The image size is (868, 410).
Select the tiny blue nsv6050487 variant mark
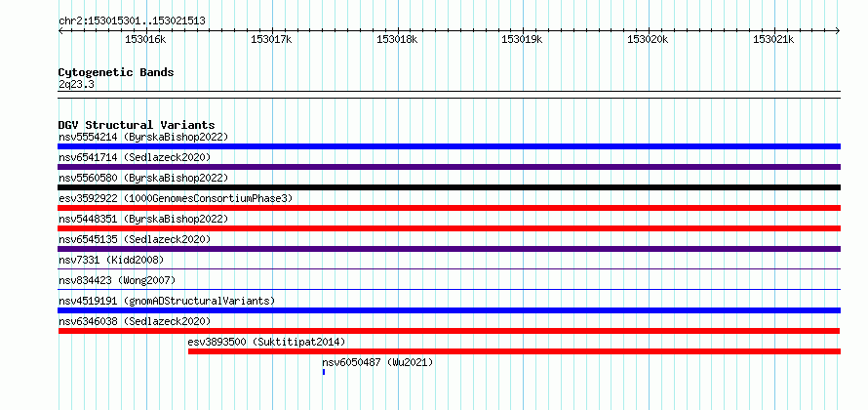pos(323,372)
